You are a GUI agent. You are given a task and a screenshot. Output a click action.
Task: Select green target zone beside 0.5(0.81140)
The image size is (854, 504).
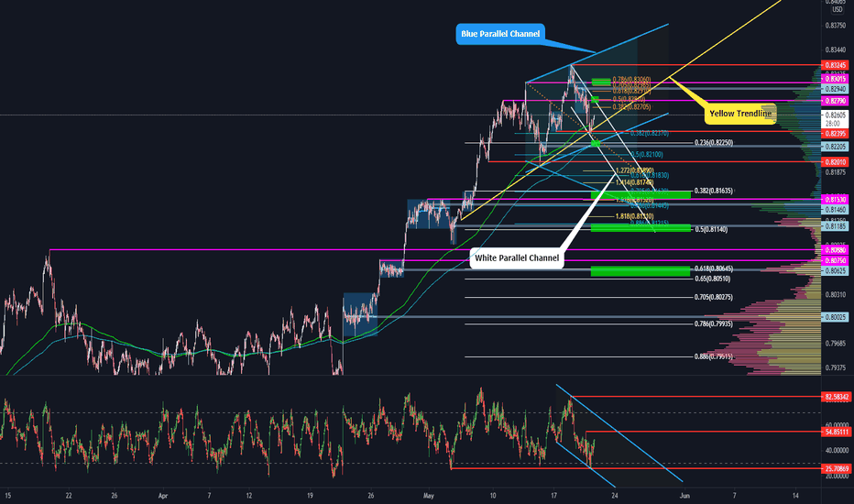pos(640,228)
